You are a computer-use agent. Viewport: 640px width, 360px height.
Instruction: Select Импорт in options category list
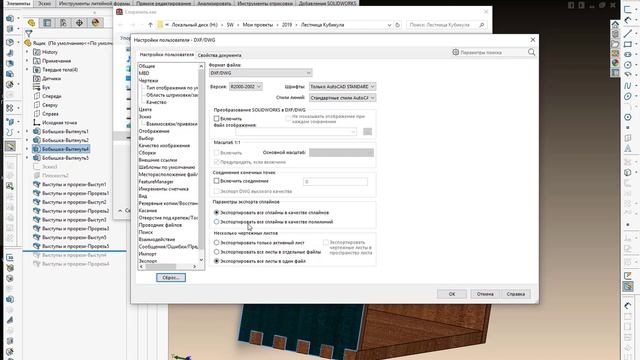147,254
